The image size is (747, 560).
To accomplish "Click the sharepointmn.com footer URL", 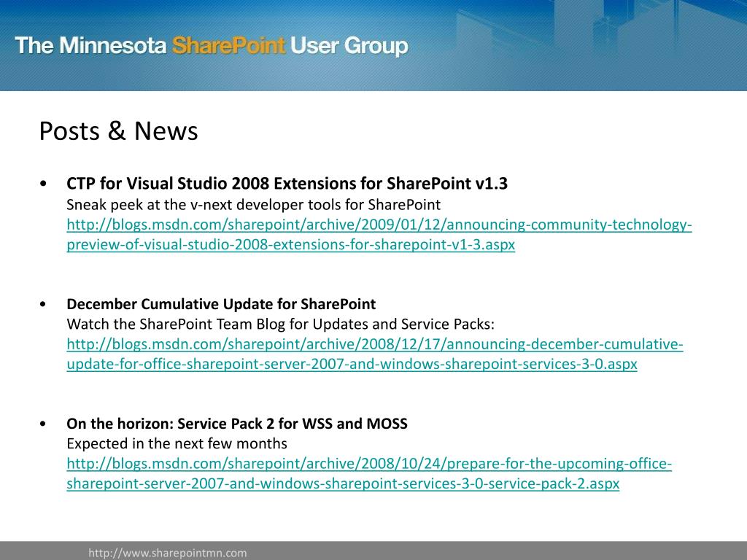I will tap(168, 553).
